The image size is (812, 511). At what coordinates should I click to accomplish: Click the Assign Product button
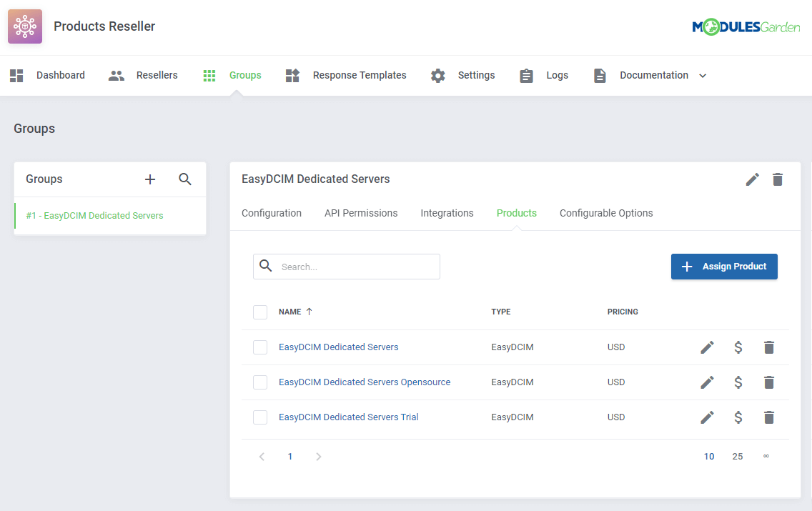point(724,267)
